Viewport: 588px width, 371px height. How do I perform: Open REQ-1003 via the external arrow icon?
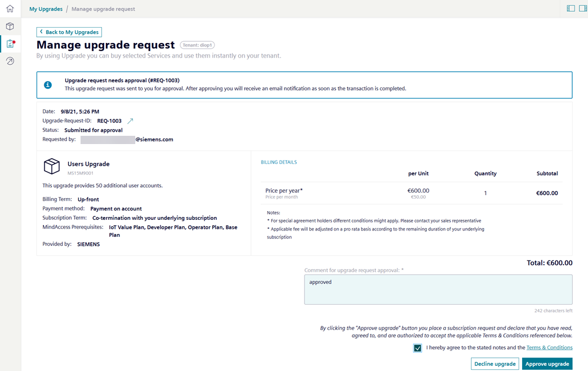tap(130, 121)
